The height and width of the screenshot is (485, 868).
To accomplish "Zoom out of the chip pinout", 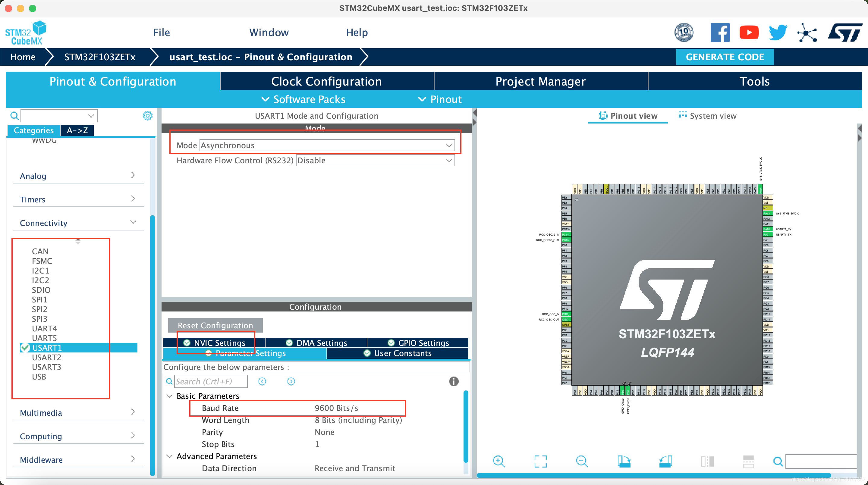I will coord(582,461).
